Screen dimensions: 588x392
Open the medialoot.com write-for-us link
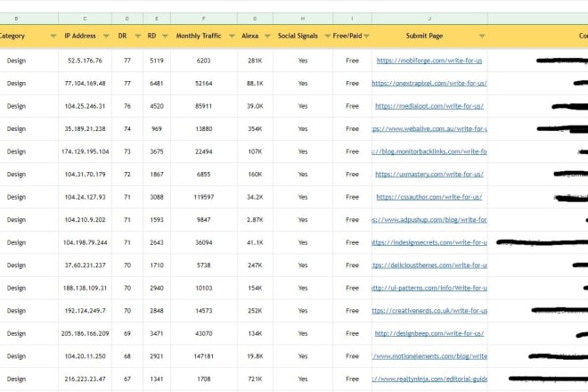(429, 106)
